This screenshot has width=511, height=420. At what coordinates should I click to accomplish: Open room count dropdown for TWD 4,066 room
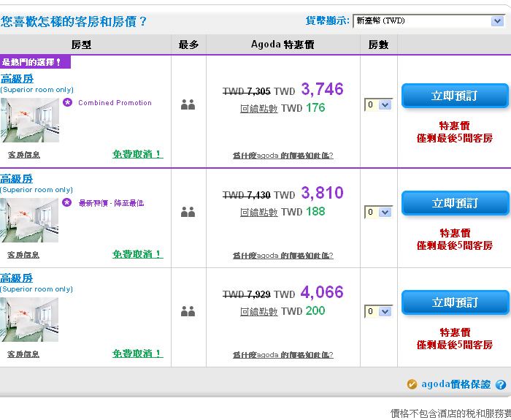(378, 311)
